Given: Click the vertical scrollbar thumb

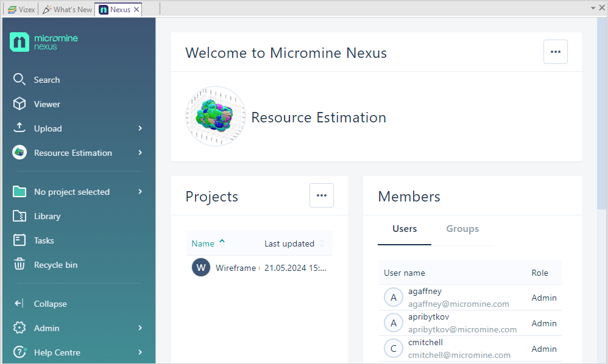Looking at the screenshot, I should [x=601, y=113].
